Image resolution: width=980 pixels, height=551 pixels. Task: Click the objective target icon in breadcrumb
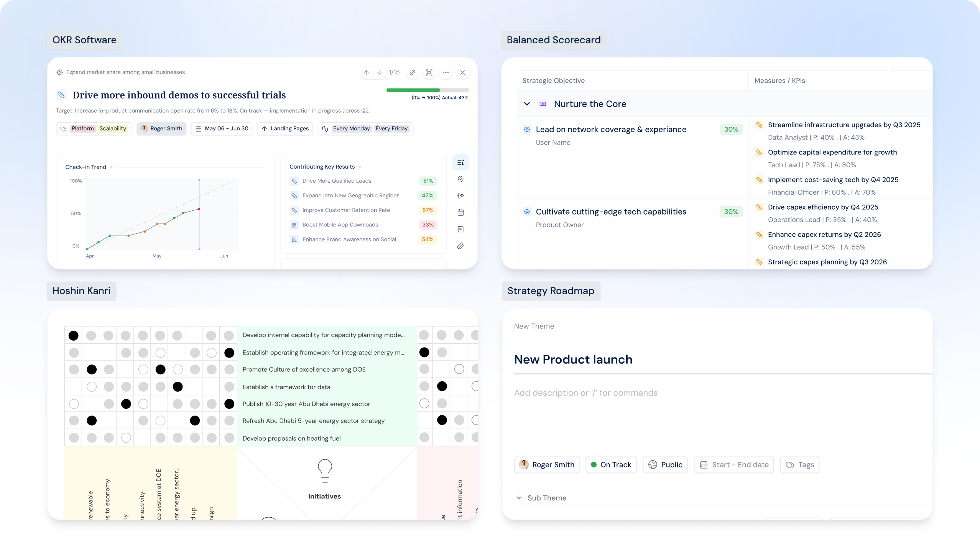point(59,72)
